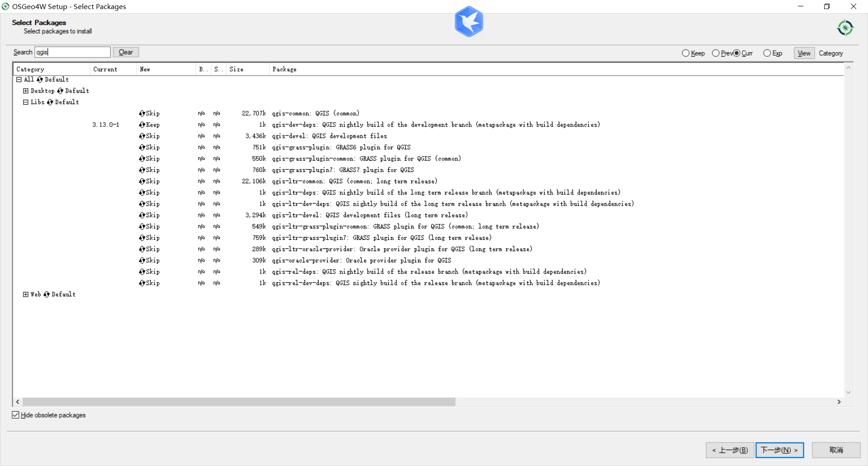The width and height of the screenshot is (868, 466).
Task: Toggle Skip icon for qgis-ltr-common row
Action: [142, 181]
